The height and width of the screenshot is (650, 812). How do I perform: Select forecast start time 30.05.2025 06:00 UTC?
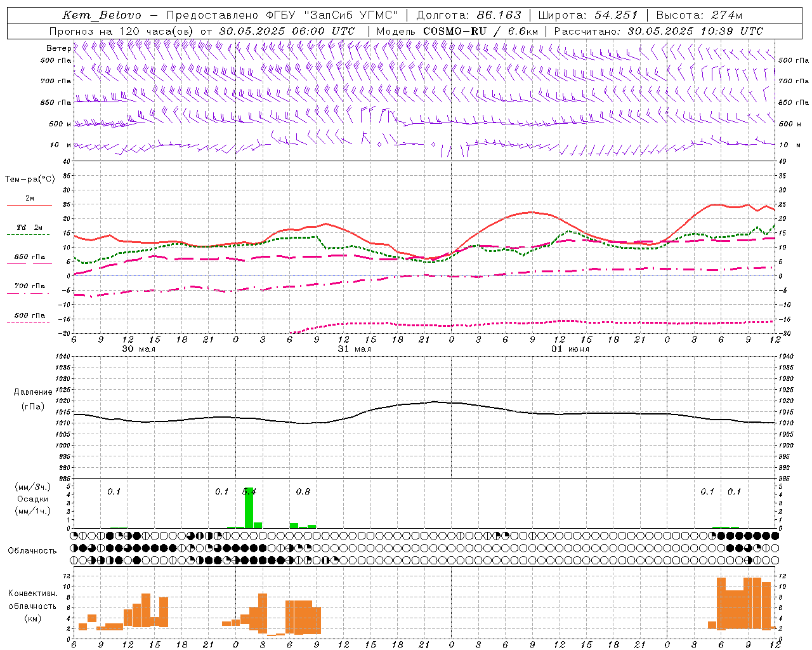point(287,31)
